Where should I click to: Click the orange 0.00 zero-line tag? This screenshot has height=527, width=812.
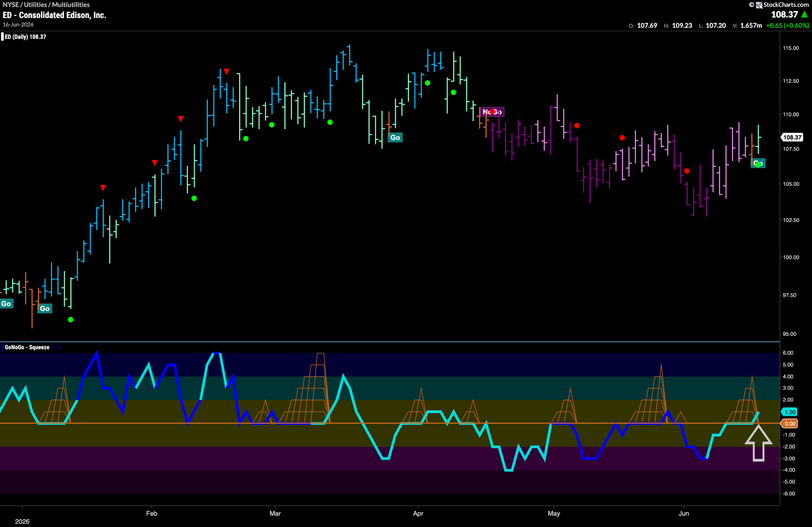point(789,424)
